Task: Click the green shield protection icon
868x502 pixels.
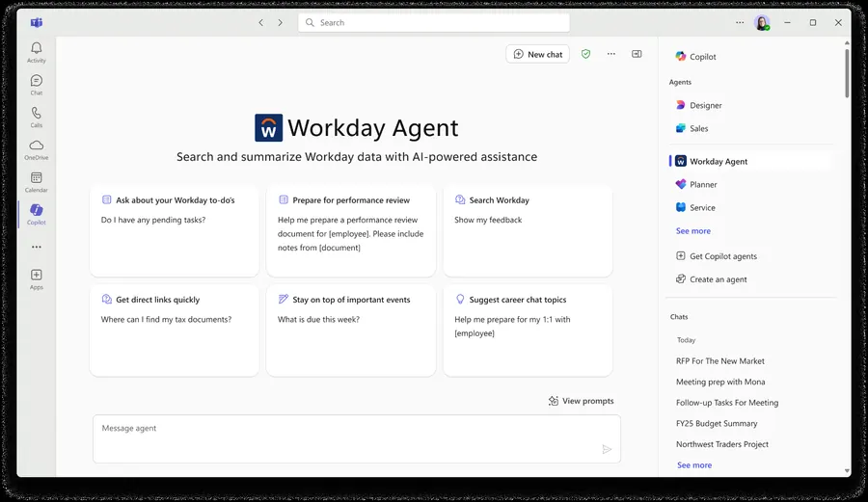Action: click(585, 54)
